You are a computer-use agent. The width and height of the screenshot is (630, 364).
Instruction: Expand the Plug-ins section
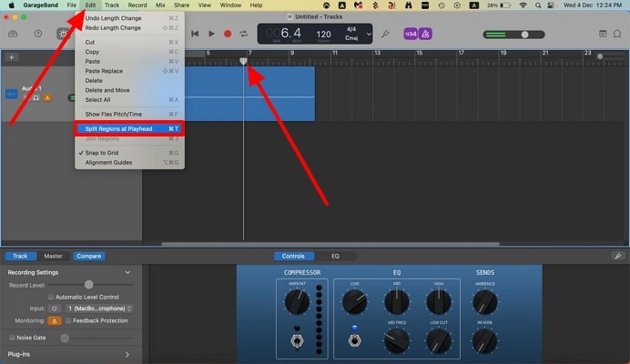(127, 354)
